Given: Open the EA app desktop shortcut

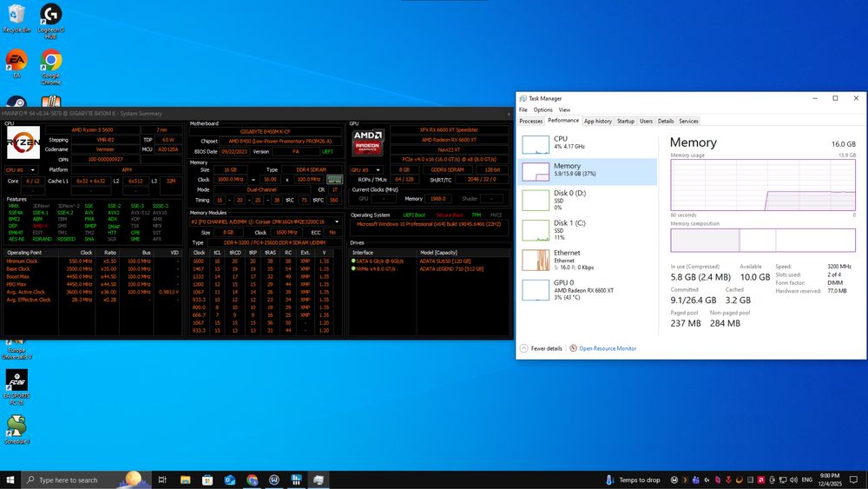Looking at the screenshot, I should [16, 63].
